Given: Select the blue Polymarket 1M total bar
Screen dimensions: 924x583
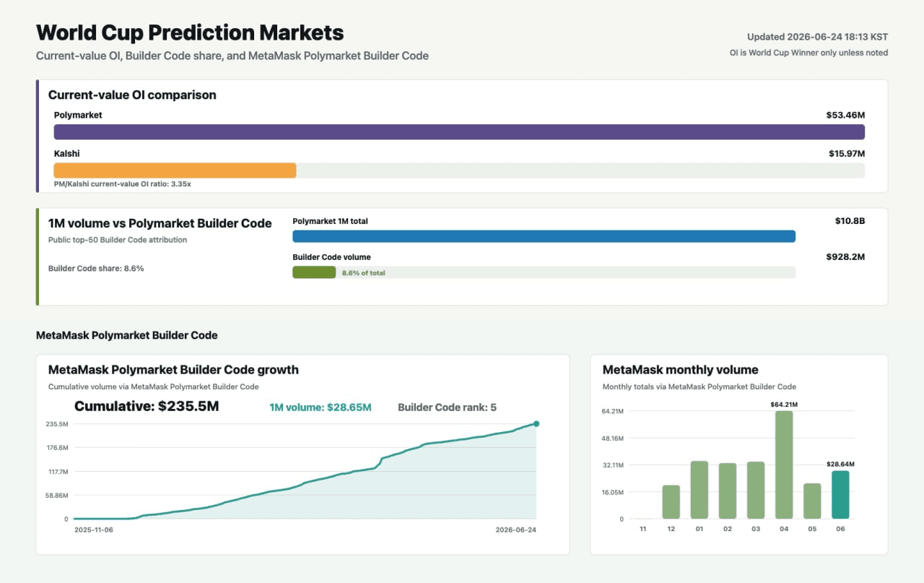Looking at the screenshot, I should click(x=544, y=236).
